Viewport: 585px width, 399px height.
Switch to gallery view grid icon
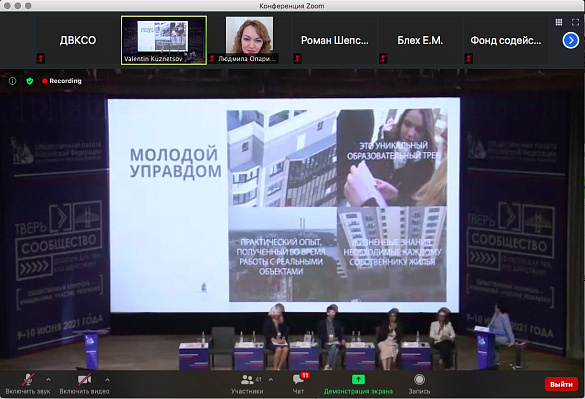pyautogui.click(x=559, y=22)
